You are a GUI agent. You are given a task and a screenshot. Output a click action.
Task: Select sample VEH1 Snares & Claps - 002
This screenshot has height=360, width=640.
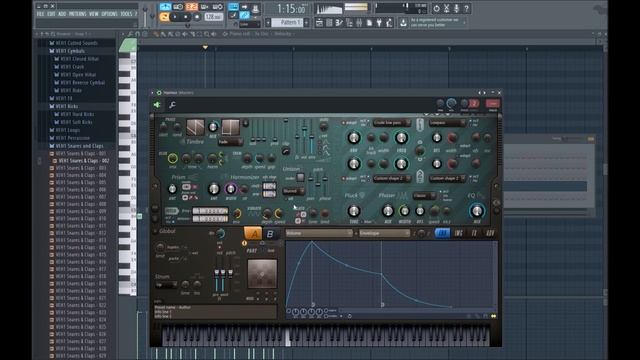click(x=84, y=161)
